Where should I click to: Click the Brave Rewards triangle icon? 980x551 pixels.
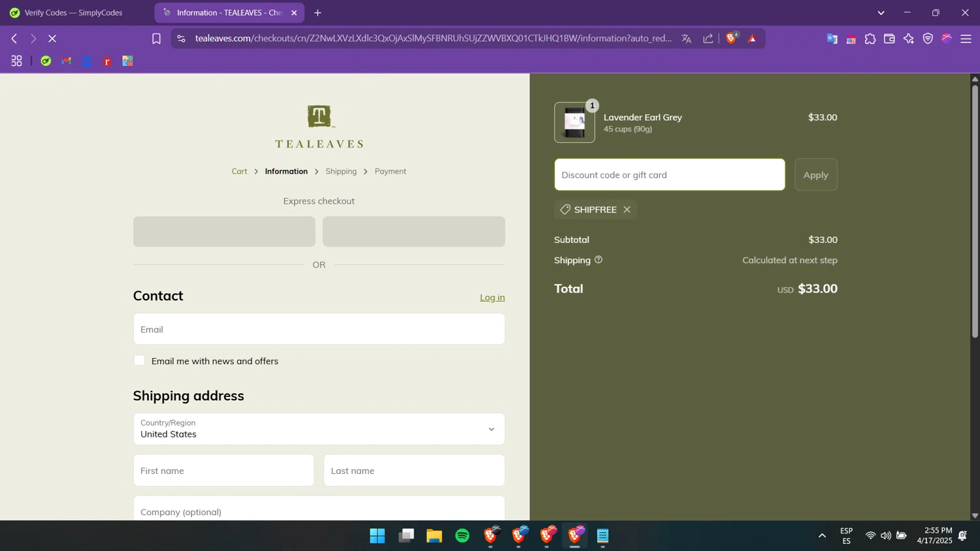[x=752, y=39]
